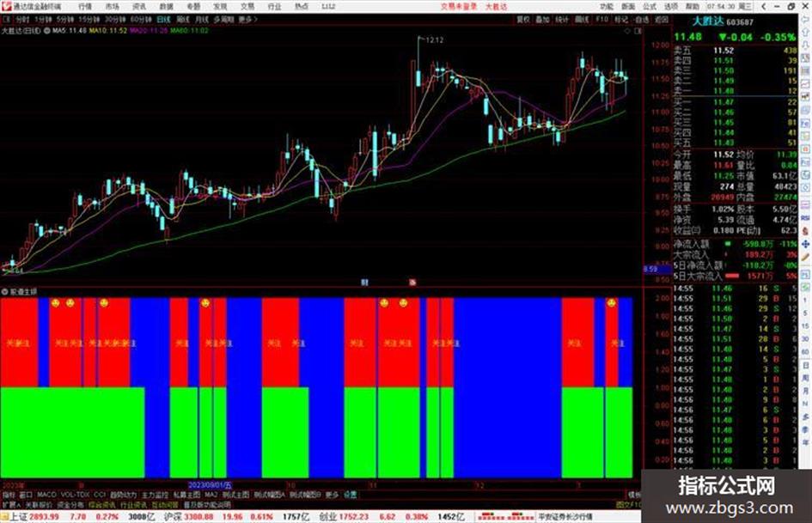The height and width of the screenshot is (523, 812).
Task: Open the 综合资讯 tab
Action: coord(102,505)
